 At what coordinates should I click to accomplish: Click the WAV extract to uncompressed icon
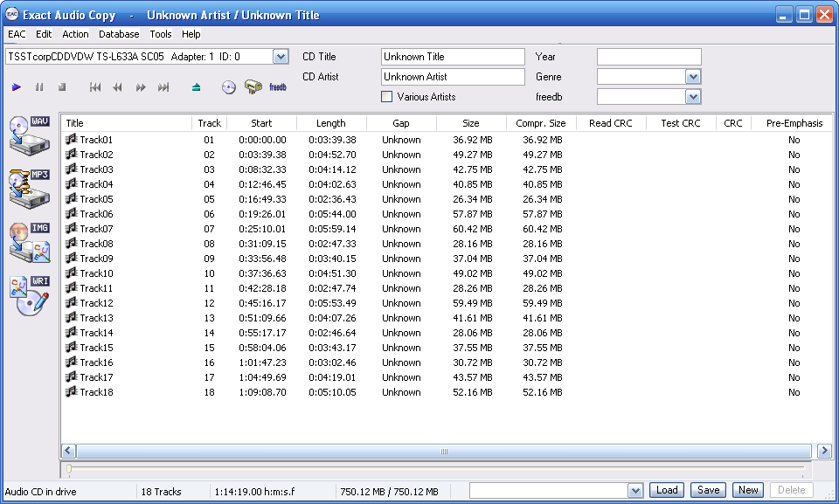click(29, 133)
